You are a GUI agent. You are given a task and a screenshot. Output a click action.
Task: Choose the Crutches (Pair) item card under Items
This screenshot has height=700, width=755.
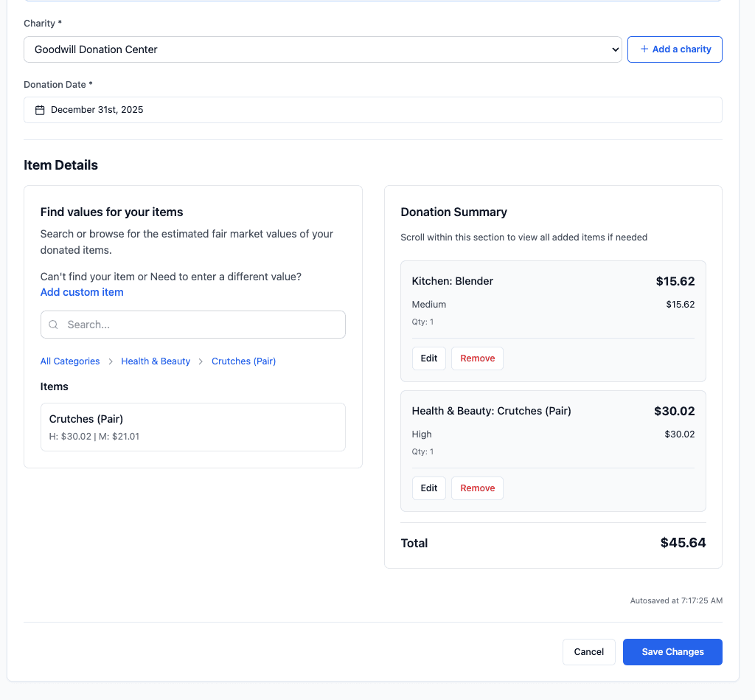pyautogui.click(x=192, y=427)
